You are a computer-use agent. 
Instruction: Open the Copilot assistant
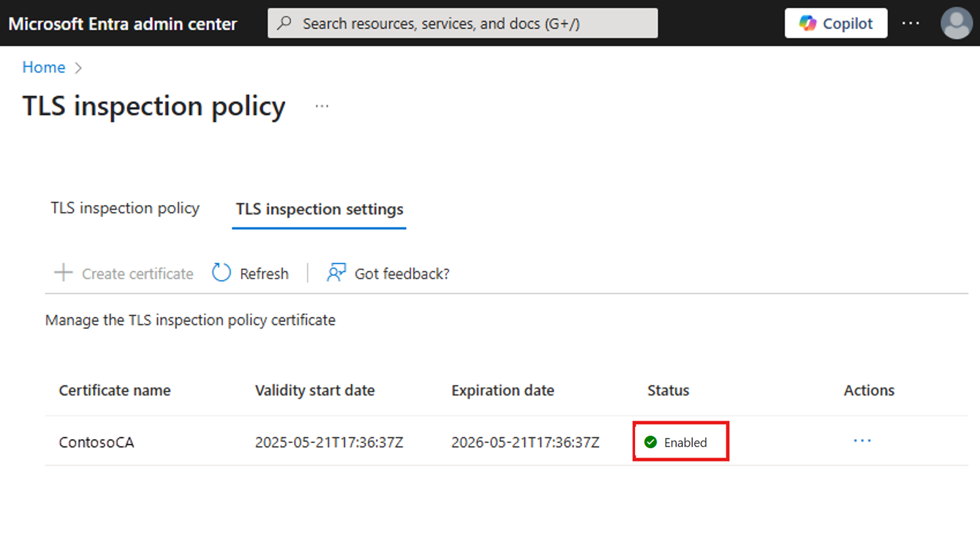click(836, 23)
